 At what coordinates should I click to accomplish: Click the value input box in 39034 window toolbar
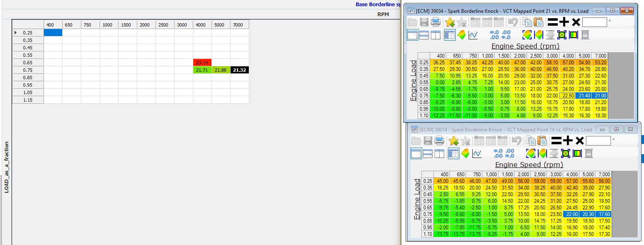(x=594, y=22)
